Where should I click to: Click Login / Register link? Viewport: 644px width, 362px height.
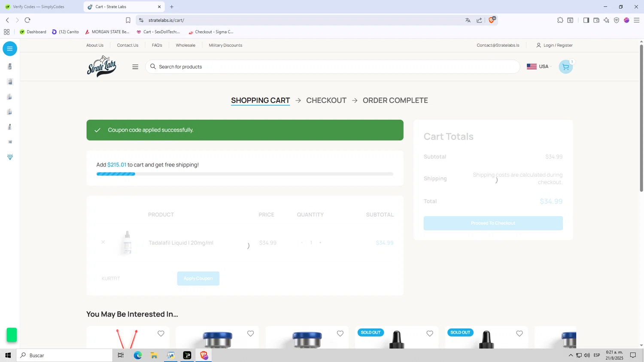point(554,45)
